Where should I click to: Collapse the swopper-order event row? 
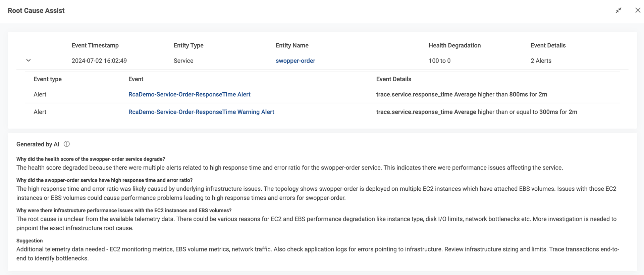click(x=29, y=60)
